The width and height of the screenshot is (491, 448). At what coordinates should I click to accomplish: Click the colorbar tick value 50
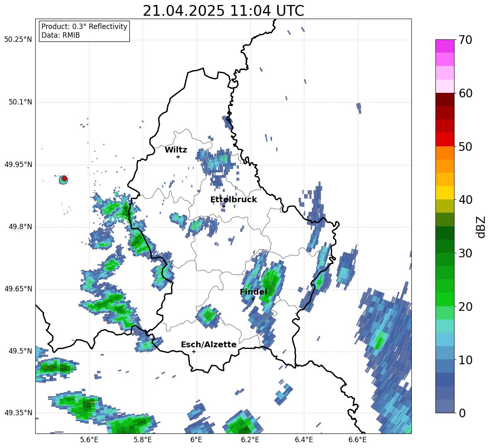point(465,146)
